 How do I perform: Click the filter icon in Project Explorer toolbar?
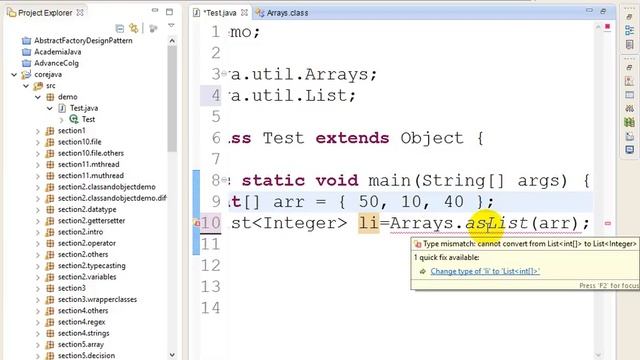tap(153, 28)
